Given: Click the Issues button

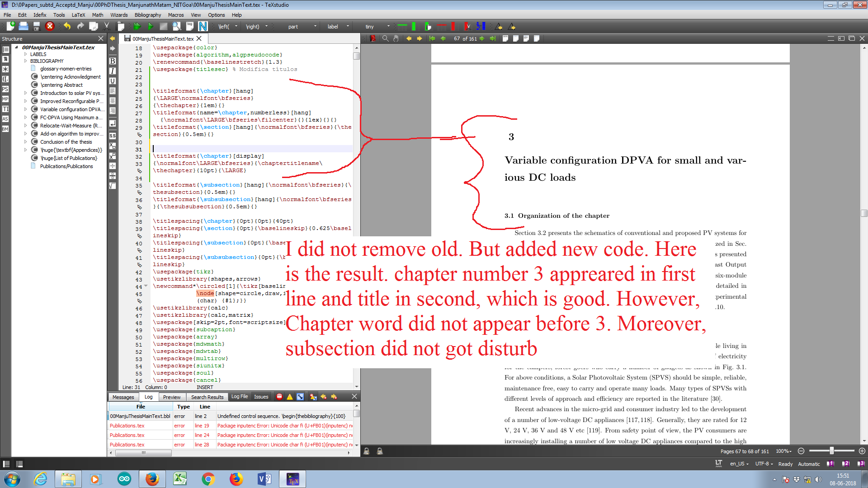Looking at the screenshot, I should 261,397.
